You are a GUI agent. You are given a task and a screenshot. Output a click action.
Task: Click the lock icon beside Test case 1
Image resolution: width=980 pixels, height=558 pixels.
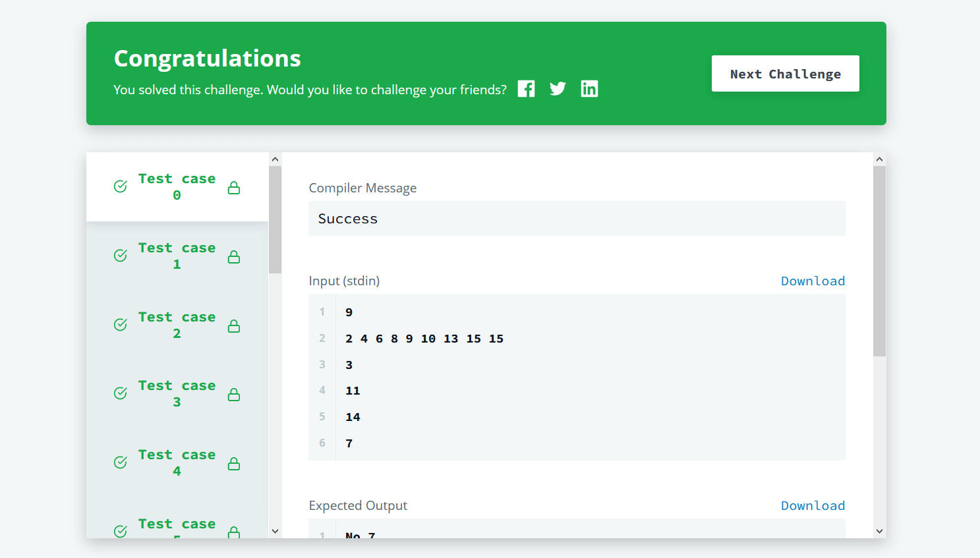tap(234, 256)
